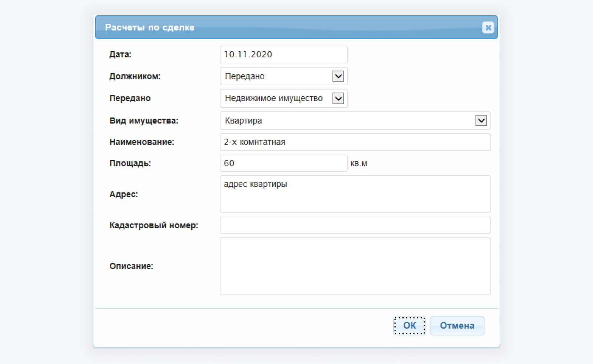Click the Адрес: label
The height and width of the screenshot is (364, 593).
(x=123, y=194)
